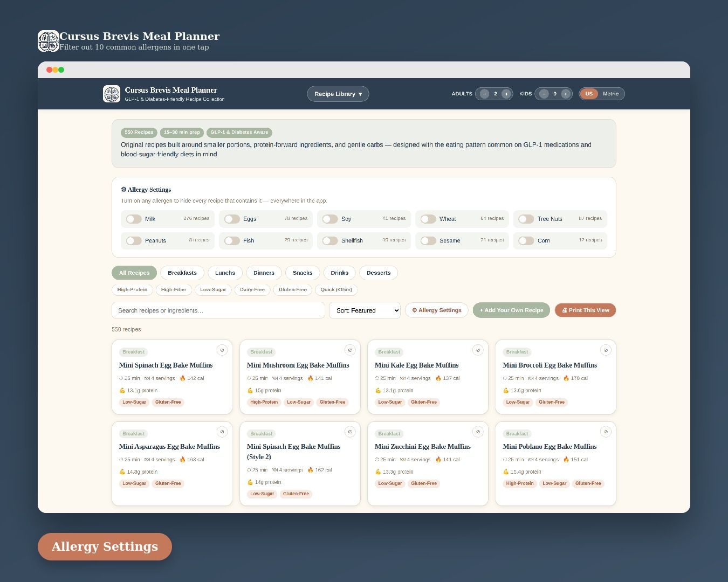Viewport: 728px width, 582px height.
Task: Click the 550 Recipes badge in the banner
Action: coord(139,133)
